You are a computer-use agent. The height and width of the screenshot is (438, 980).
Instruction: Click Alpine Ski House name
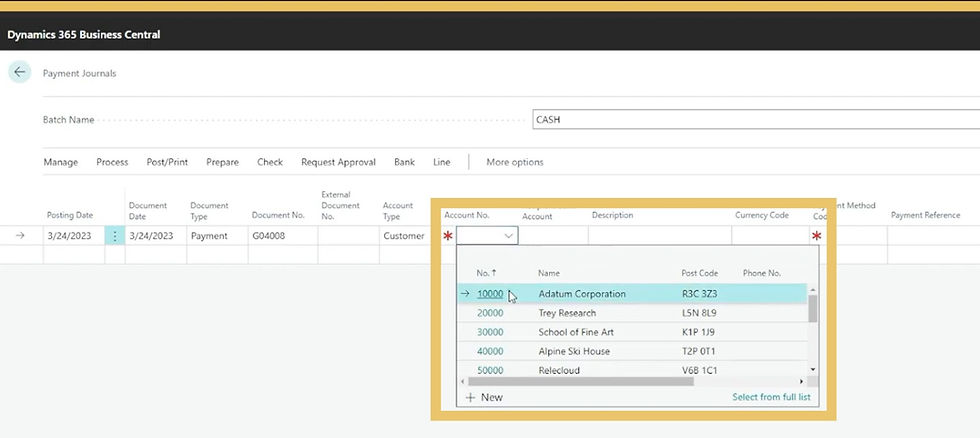click(574, 351)
